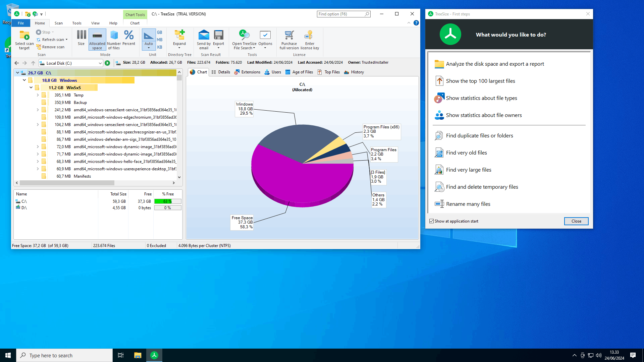Select the Backup folder row
Image resolution: width=644 pixels, height=362 pixels.
[x=96, y=103]
